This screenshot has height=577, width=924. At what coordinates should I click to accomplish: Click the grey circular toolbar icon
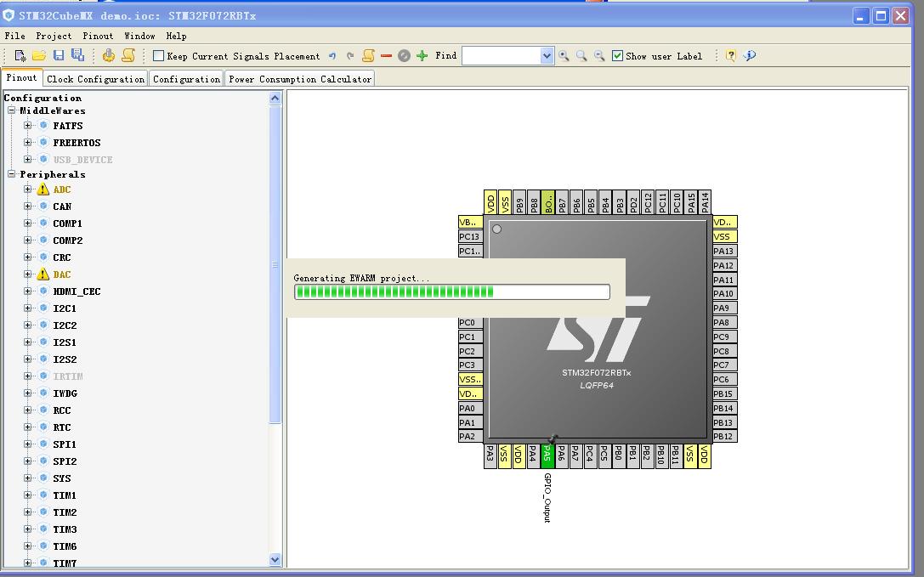coord(404,56)
